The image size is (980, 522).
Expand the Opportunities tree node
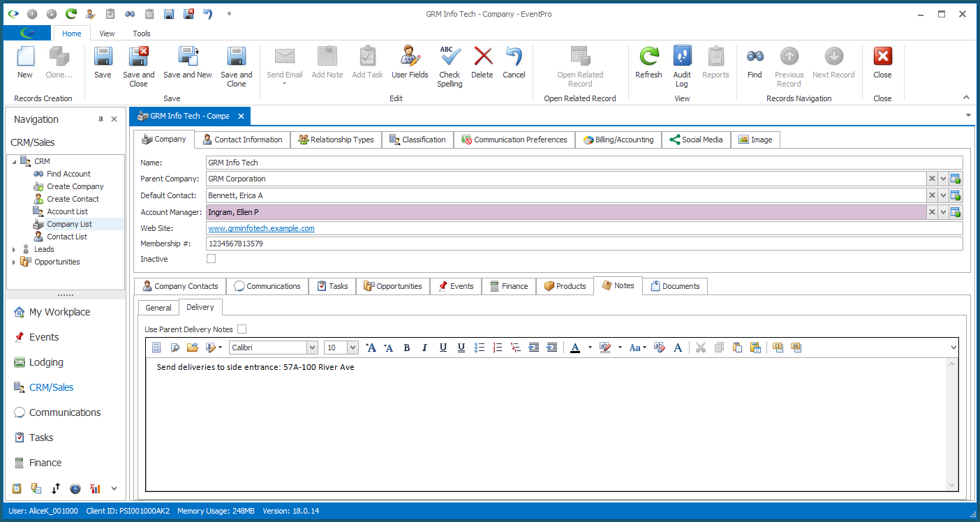point(14,262)
